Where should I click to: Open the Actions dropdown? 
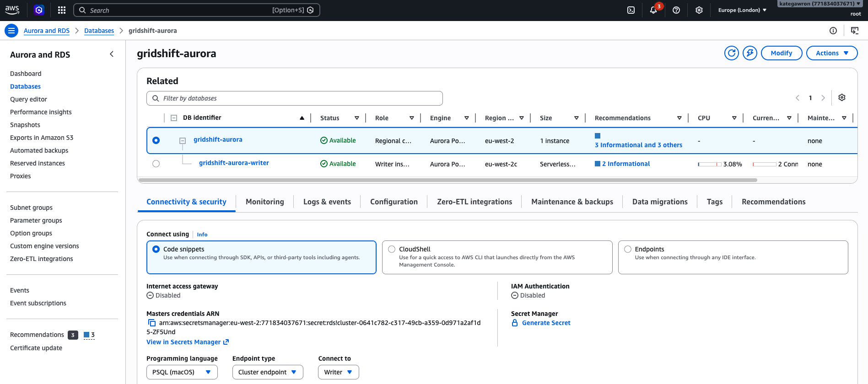pyautogui.click(x=832, y=53)
